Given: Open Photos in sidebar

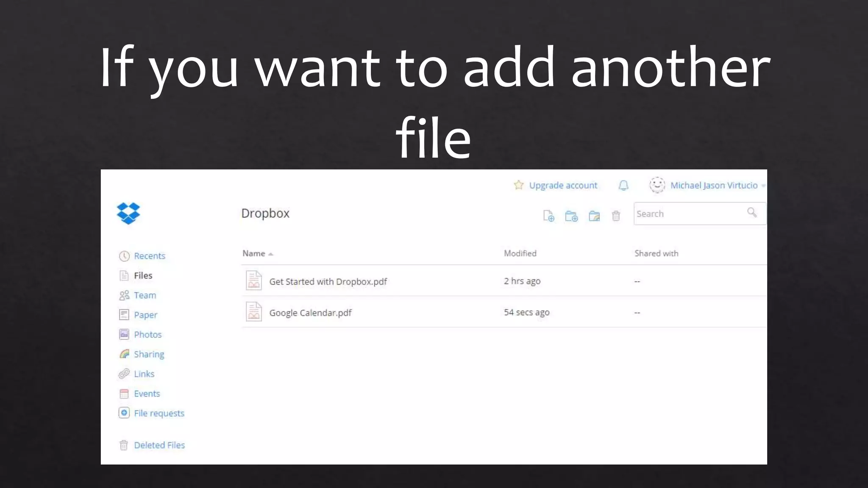Looking at the screenshot, I should point(148,335).
